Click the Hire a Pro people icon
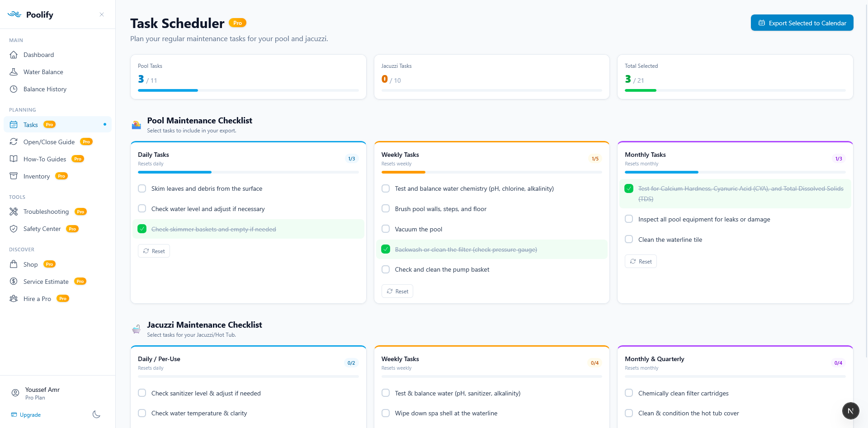This screenshot has width=868, height=428. coord(14,299)
